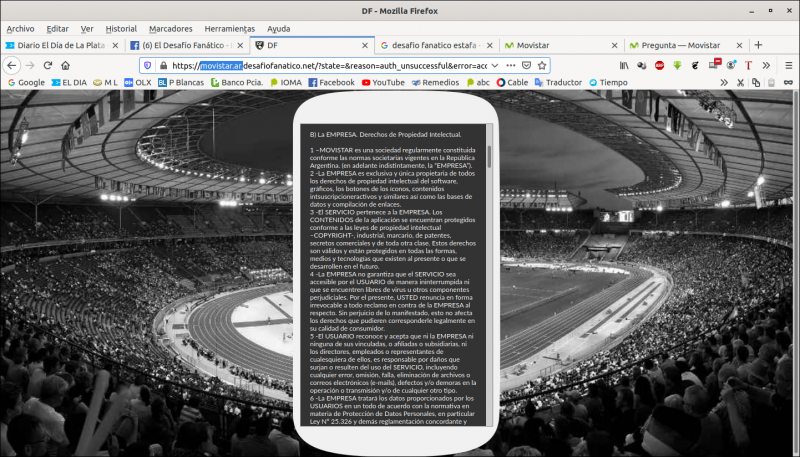Open page actions three-dot menu

click(511, 65)
